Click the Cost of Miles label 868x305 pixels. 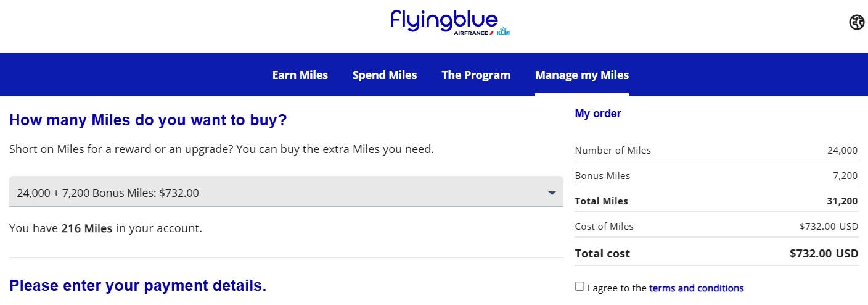pyautogui.click(x=604, y=227)
